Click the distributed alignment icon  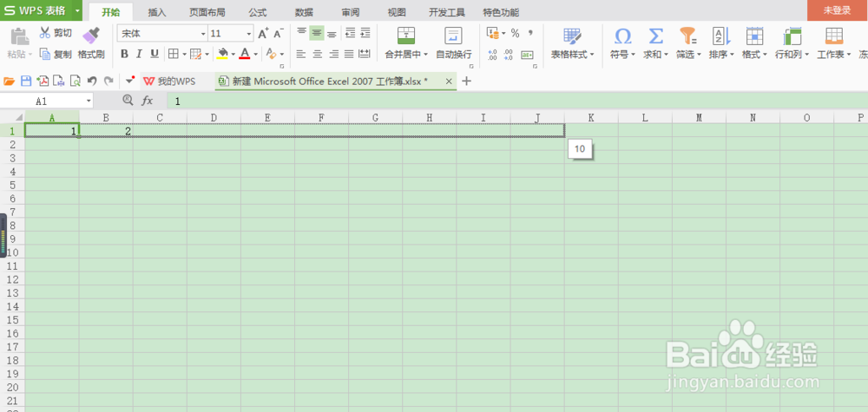(365, 54)
